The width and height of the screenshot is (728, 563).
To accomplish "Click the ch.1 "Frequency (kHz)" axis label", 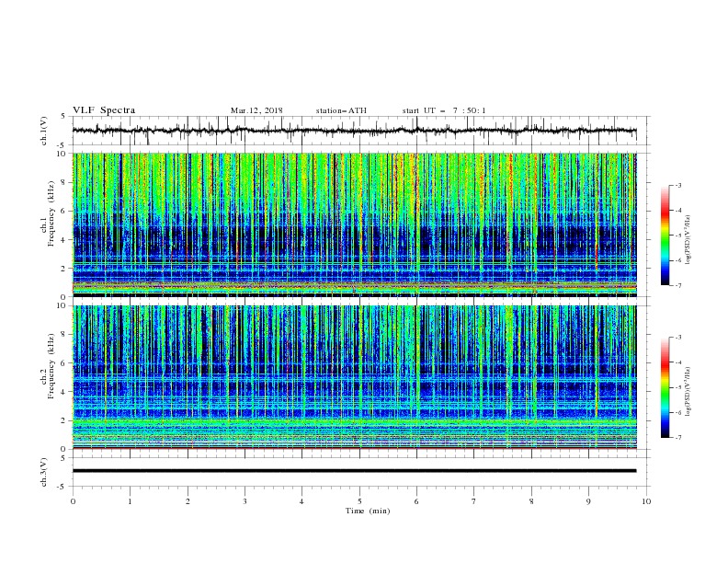I will [x=51, y=213].
